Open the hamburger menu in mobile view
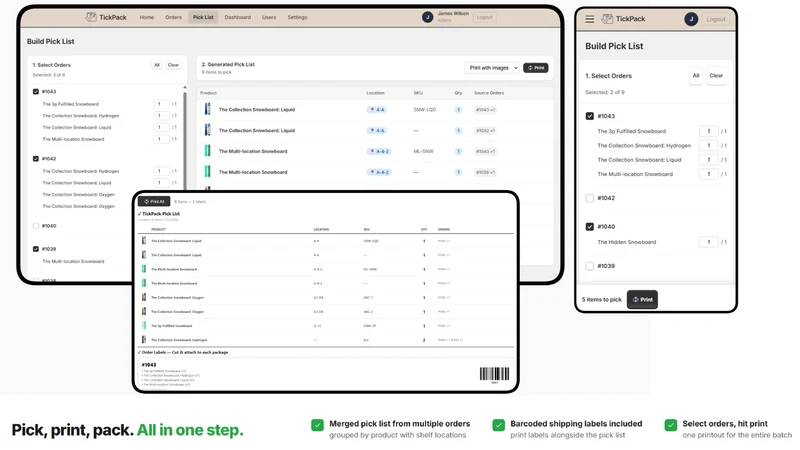Image resolution: width=800 pixels, height=450 pixels. tap(589, 19)
